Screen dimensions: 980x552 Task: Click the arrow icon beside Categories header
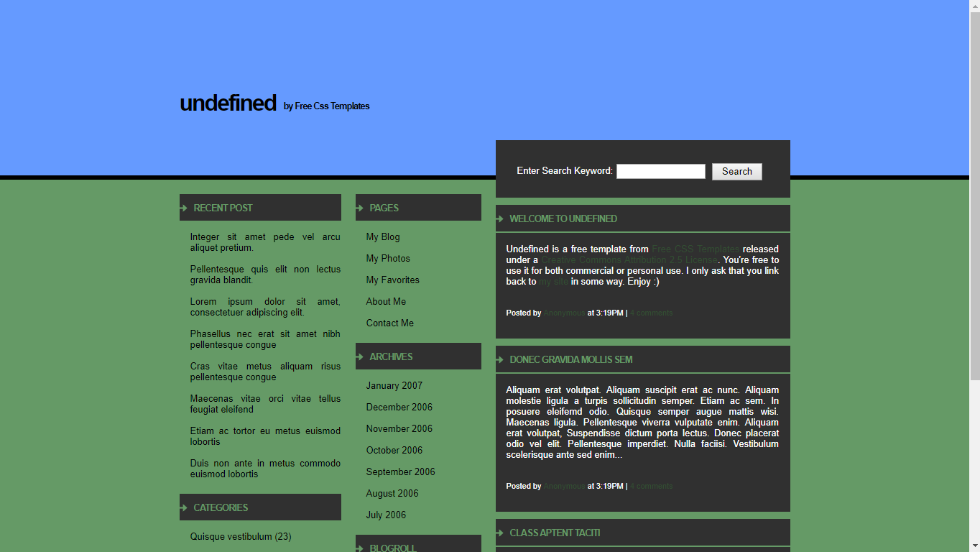184,507
